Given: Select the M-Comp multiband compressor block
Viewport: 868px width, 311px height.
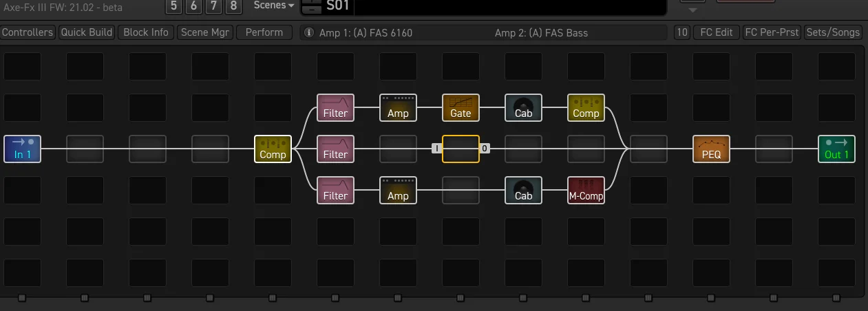Looking at the screenshot, I should point(586,190).
